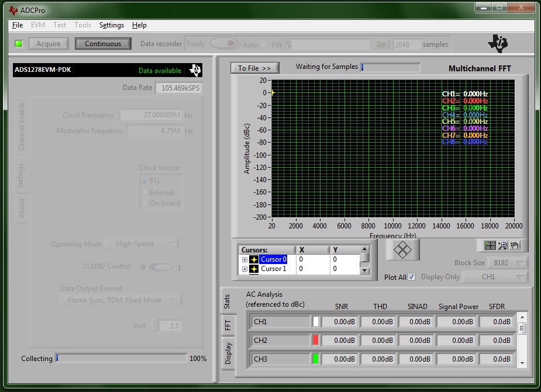Screen dimensions: 541x392
Task: Select the cursor crosshair graph tool
Action: coord(490,245)
